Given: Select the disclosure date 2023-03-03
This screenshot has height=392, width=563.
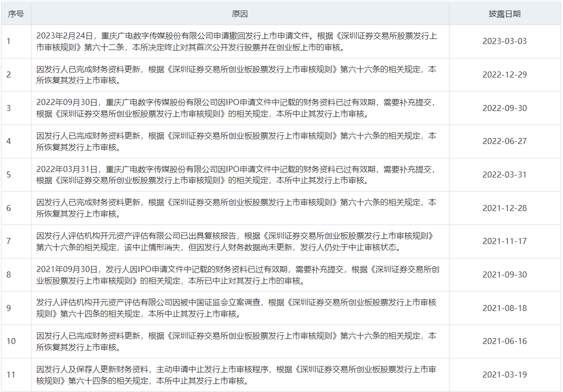Looking at the screenshot, I should click(x=504, y=41).
